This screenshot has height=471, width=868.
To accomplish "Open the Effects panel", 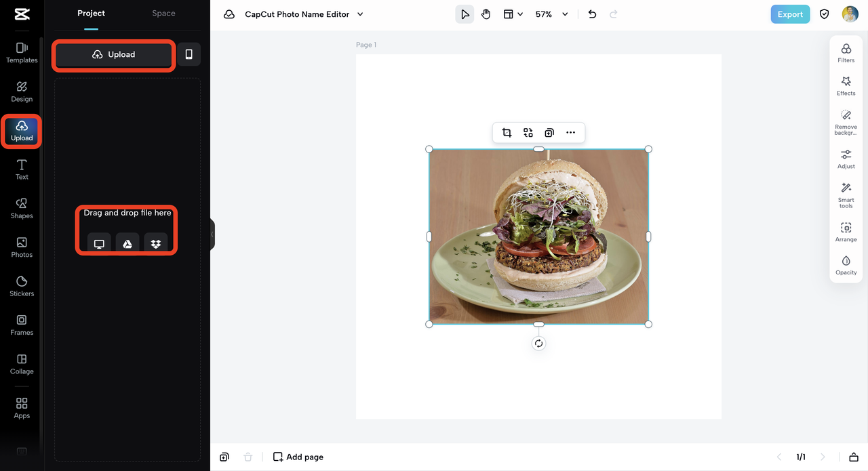I will 846,87.
